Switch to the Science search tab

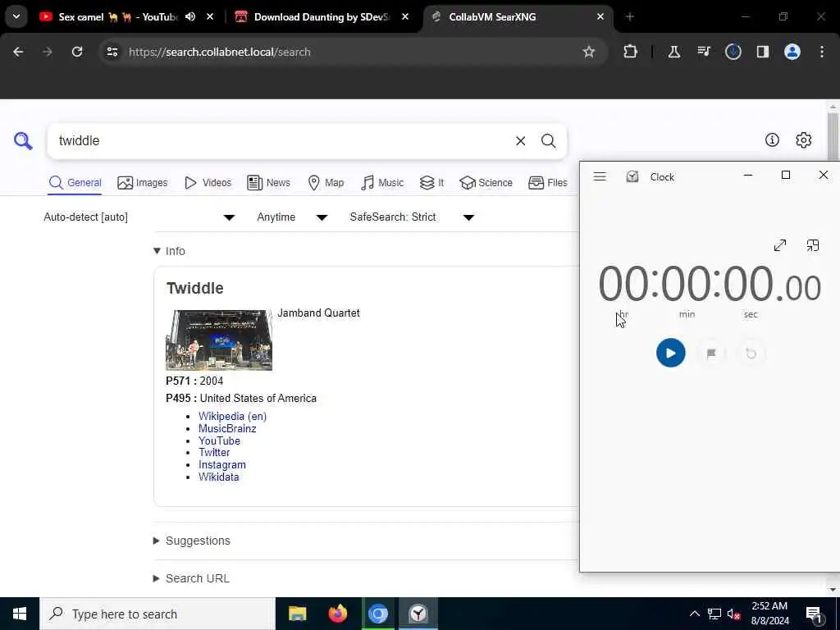tap(486, 183)
